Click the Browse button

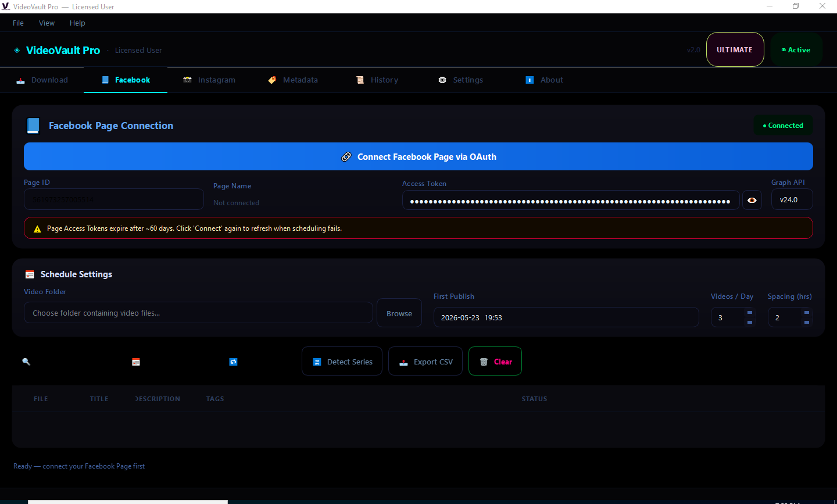pos(399,313)
